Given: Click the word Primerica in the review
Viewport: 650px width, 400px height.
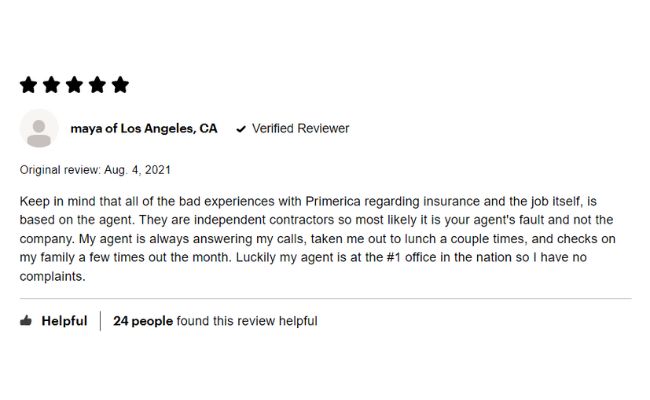Looking at the screenshot, I should 333,201.
